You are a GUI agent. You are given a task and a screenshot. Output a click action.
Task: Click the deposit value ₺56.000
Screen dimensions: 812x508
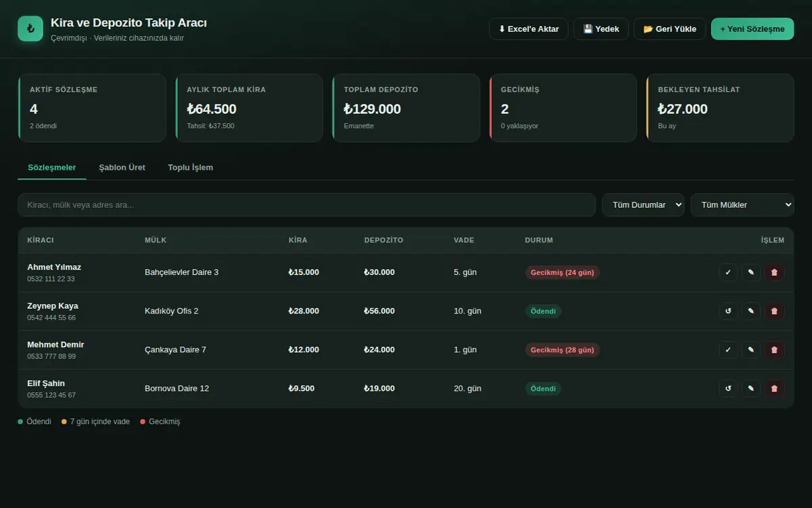379,311
